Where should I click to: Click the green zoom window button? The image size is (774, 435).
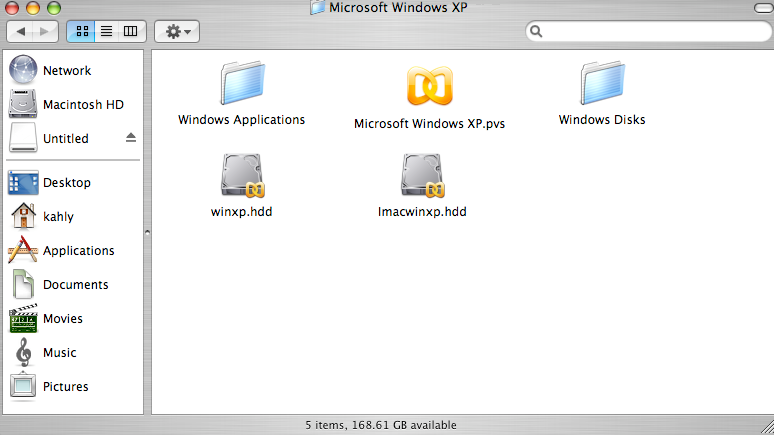click(x=54, y=7)
